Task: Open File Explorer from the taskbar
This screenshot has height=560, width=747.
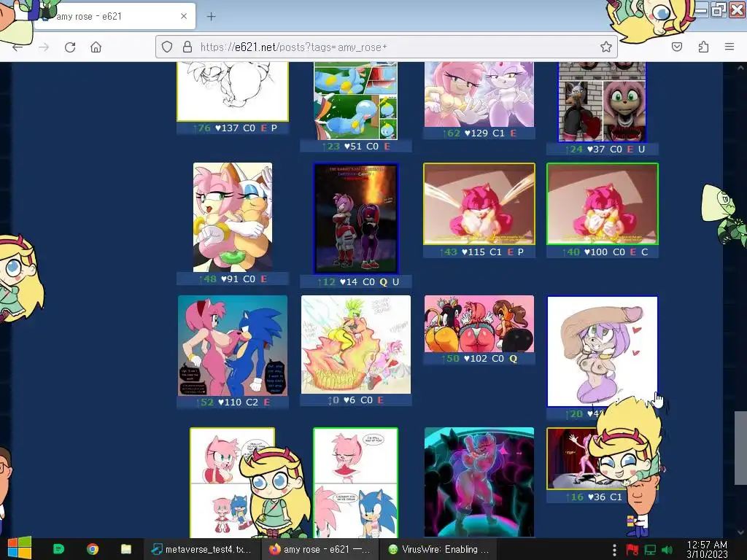Action: click(x=126, y=549)
